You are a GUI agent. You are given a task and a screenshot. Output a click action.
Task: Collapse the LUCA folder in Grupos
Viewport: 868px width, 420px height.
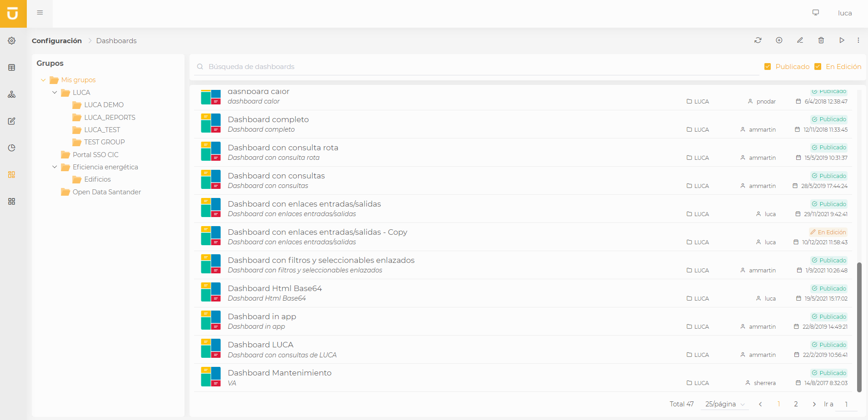(x=55, y=93)
